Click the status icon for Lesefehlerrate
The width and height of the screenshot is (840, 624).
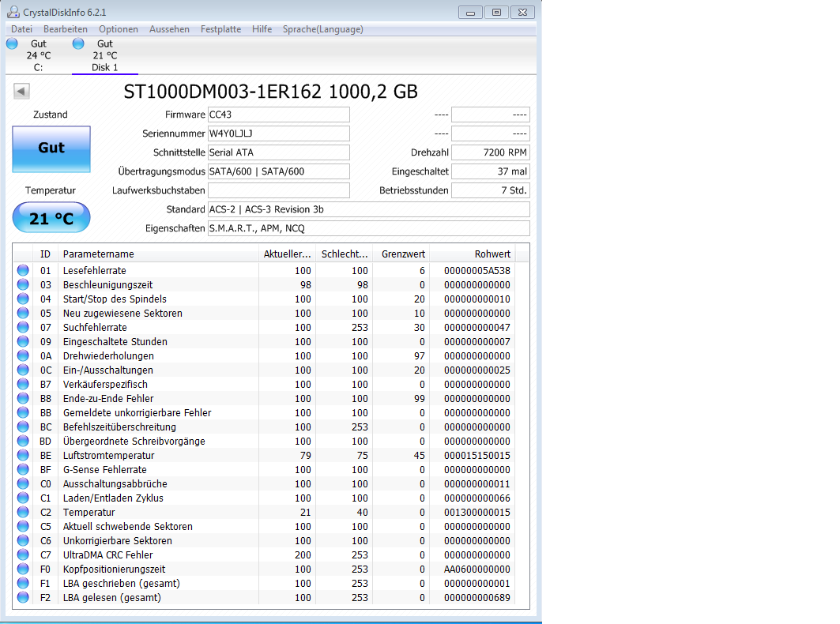[x=23, y=270]
